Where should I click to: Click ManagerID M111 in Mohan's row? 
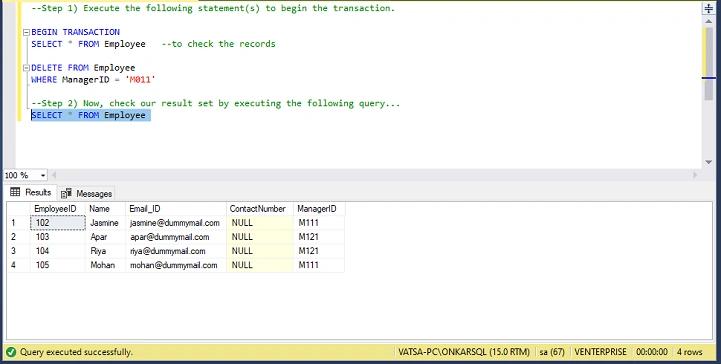point(319,265)
